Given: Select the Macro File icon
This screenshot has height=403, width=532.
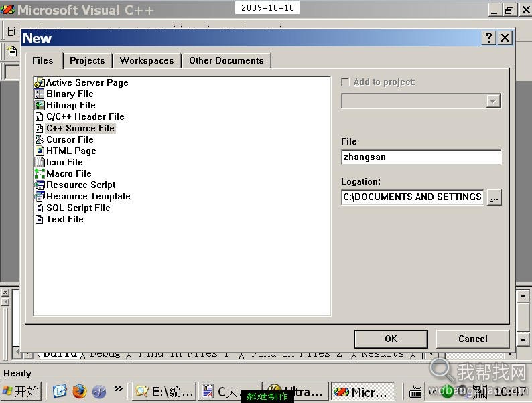Looking at the screenshot, I should 40,174.
